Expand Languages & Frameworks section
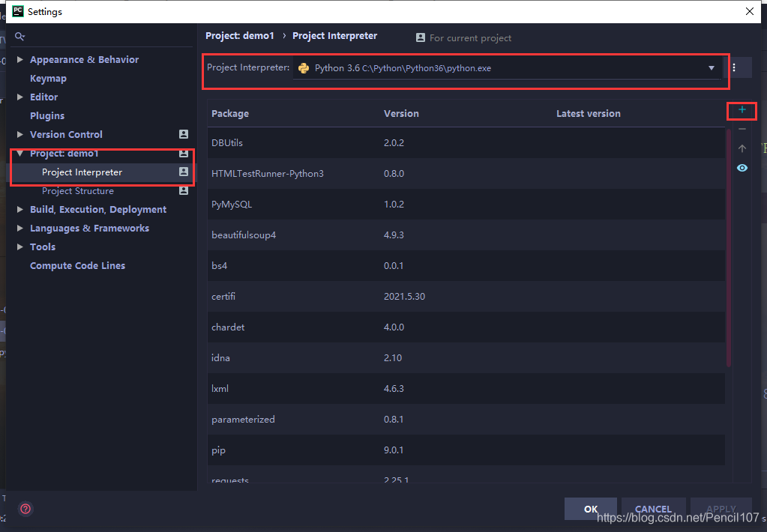The width and height of the screenshot is (767, 532). pyautogui.click(x=20, y=228)
